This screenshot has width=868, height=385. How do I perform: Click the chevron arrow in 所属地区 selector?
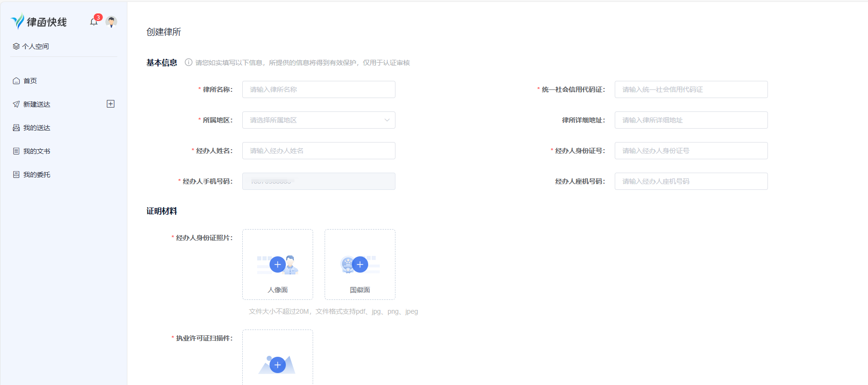pyautogui.click(x=387, y=120)
